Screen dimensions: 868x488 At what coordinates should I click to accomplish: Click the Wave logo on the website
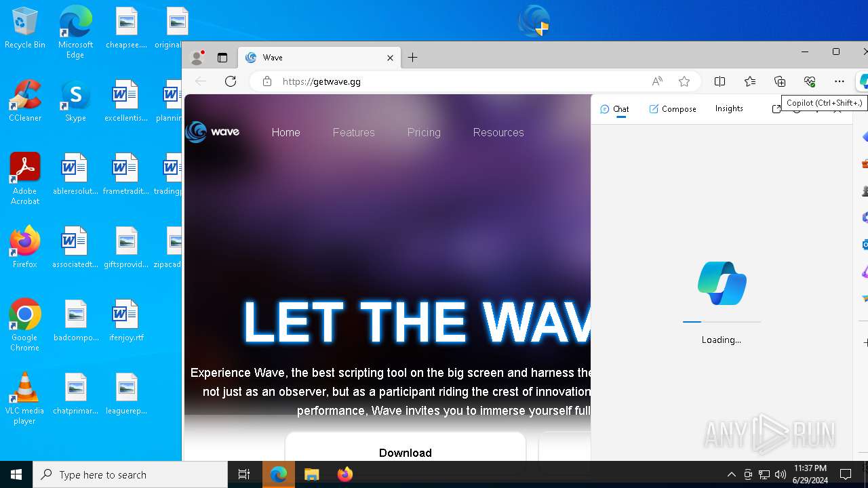[212, 131]
